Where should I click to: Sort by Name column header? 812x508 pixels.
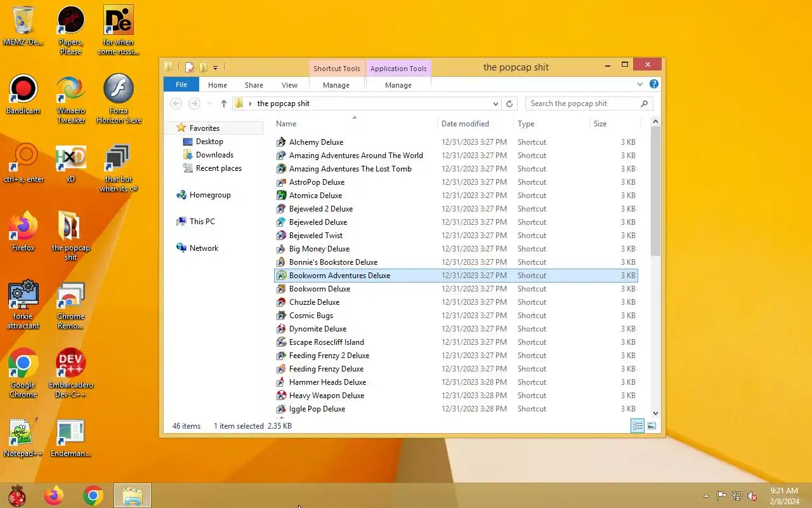(356, 124)
